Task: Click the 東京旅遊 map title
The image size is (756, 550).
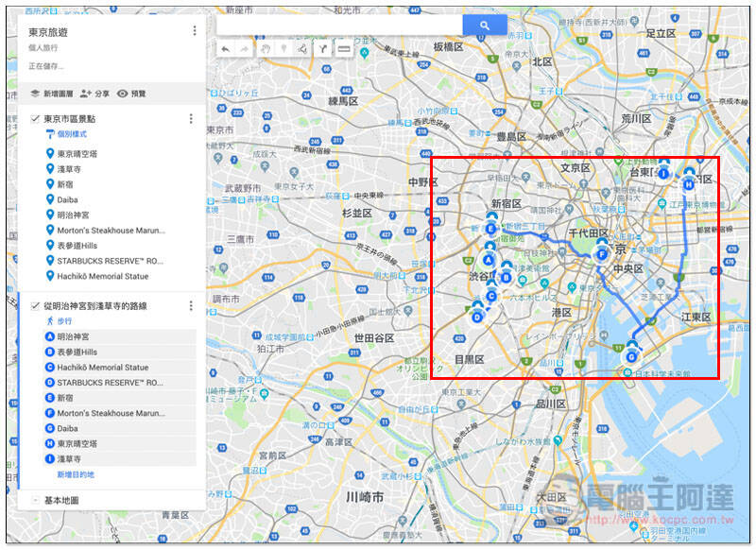Action: pos(48,32)
